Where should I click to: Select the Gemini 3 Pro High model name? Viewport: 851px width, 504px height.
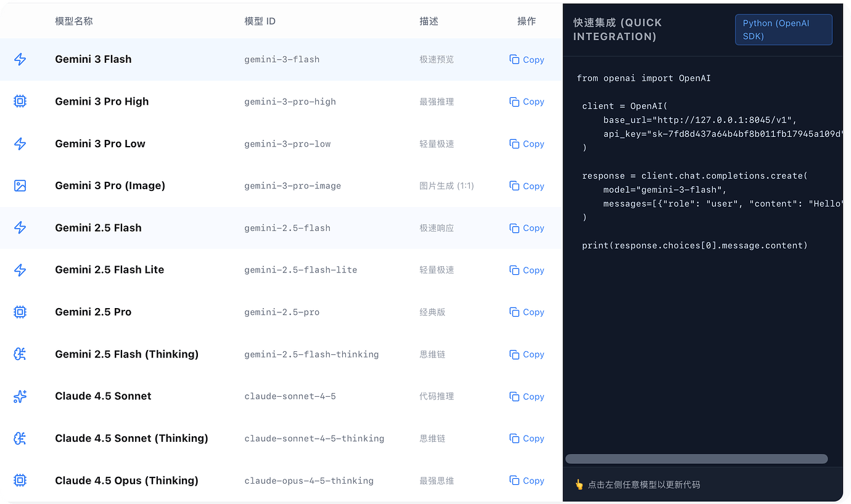coord(102,101)
